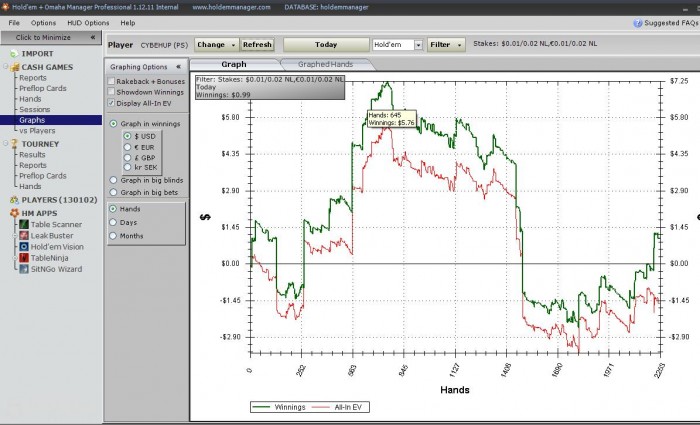The image size is (700, 425).
Task: Open the File menu
Action: 14,23
